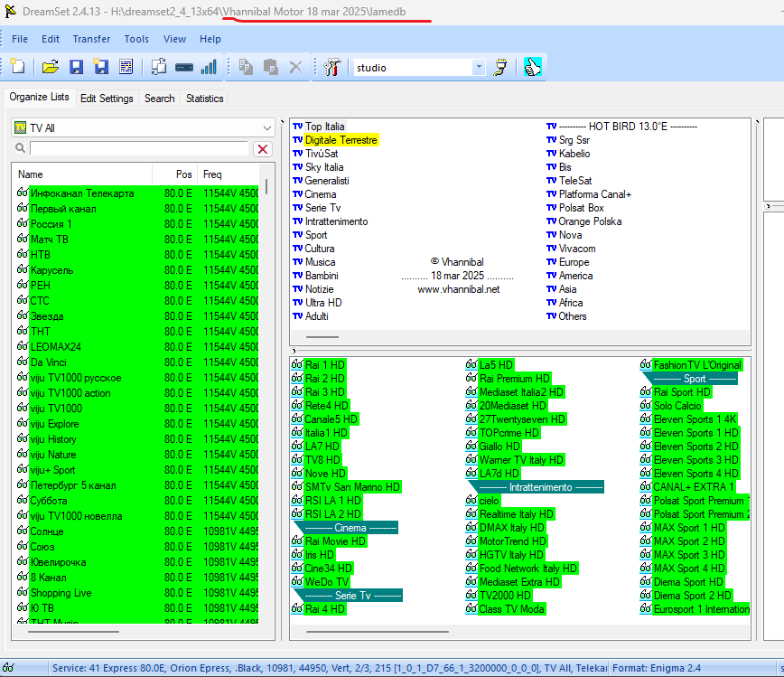Viewport: 784px width, 677px height.
Task: Open folder via the yellow folder icon
Action: (50, 67)
